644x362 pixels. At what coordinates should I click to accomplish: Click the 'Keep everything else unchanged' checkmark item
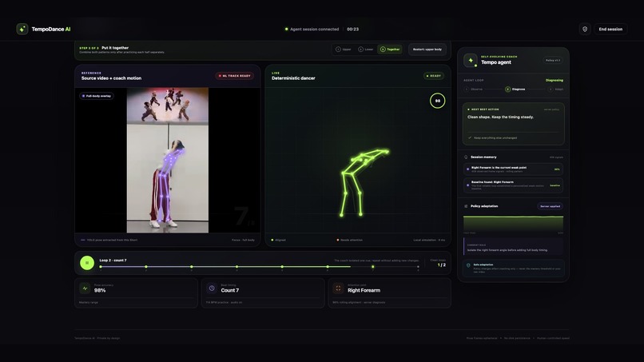tap(492, 138)
